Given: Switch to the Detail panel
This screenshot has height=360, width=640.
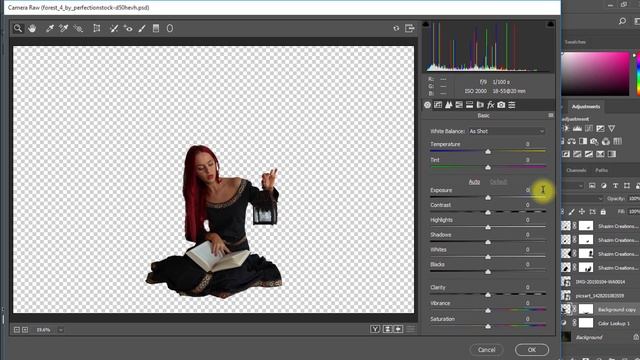Looking at the screenshot, I should (449, 105).
